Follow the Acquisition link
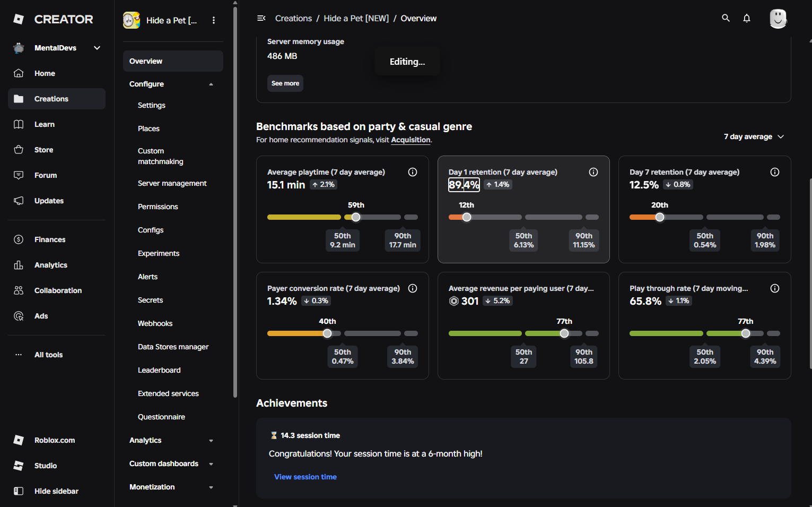Viewport: 812px width, 507px height. click(x=411, y=140)
